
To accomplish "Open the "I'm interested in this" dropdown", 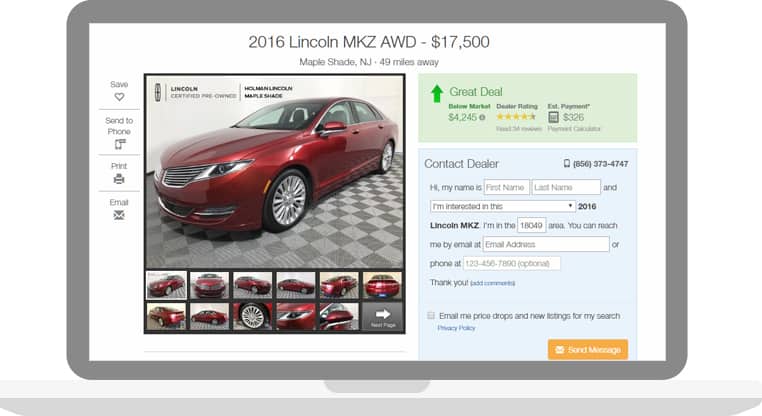I will coord(502,207).
